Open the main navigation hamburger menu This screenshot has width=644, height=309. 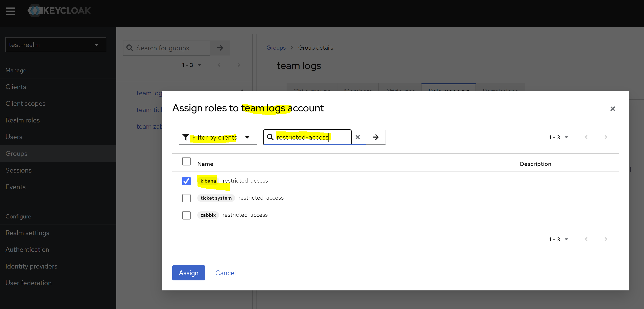click(10, 11)
